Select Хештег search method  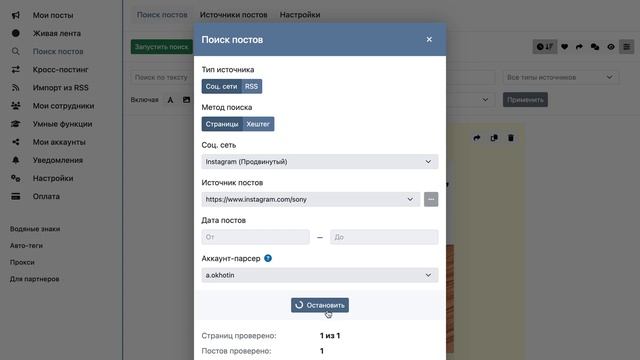tap(258, 124)
